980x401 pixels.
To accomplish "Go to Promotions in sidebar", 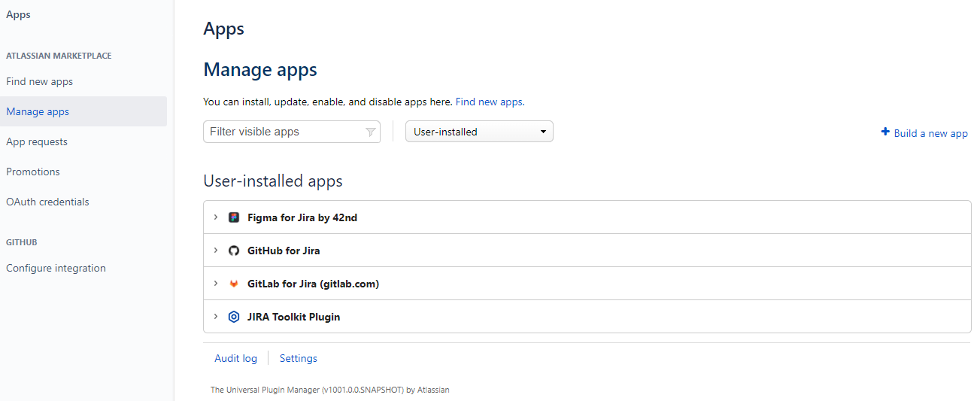I will 33,172.
